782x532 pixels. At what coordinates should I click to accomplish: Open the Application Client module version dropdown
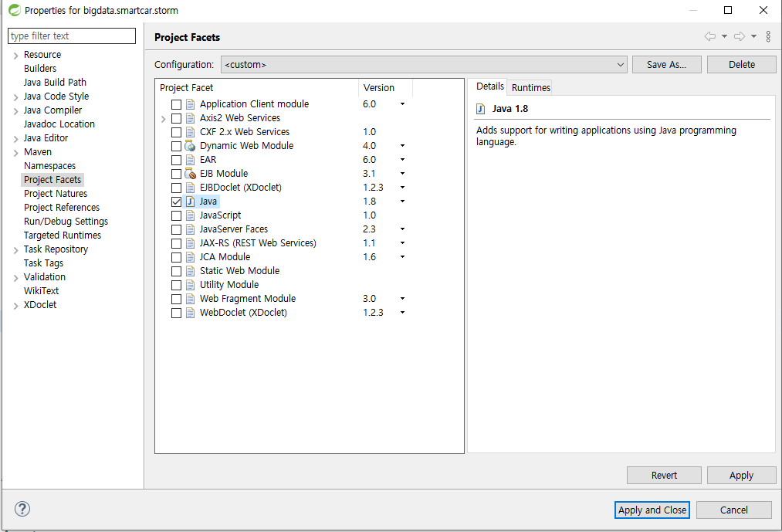[402, 103]
